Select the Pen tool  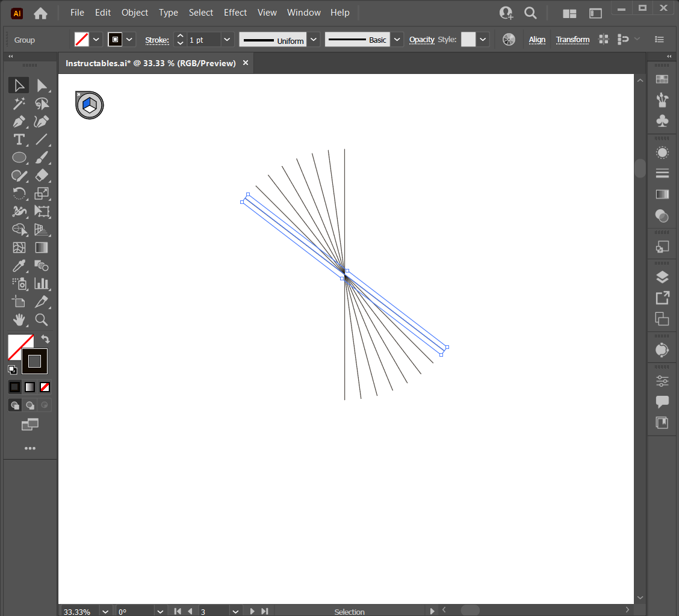click(19, 122)
